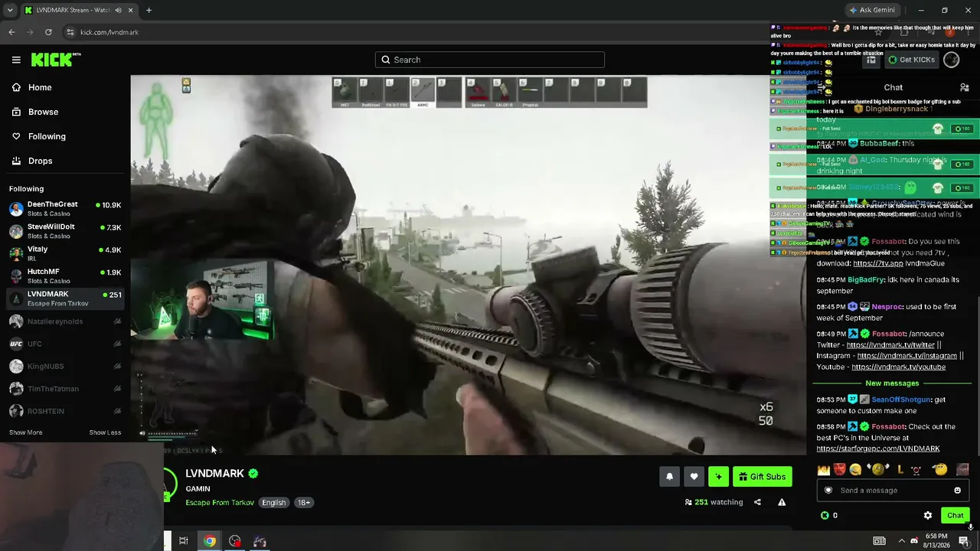The height and width of the screenshot is (551, 980).
Task: Open the Kick hamburger sidebar menu
Action: coord(16,60)
